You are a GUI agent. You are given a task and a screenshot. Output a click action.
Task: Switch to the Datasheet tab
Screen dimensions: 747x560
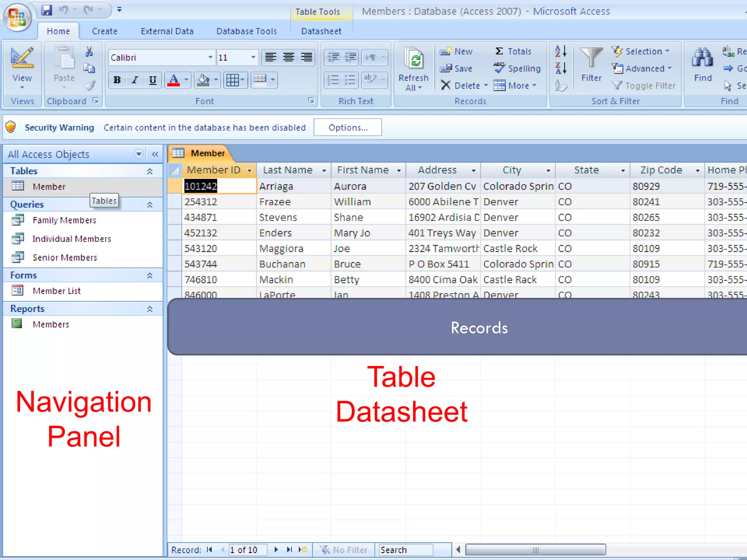321,31
